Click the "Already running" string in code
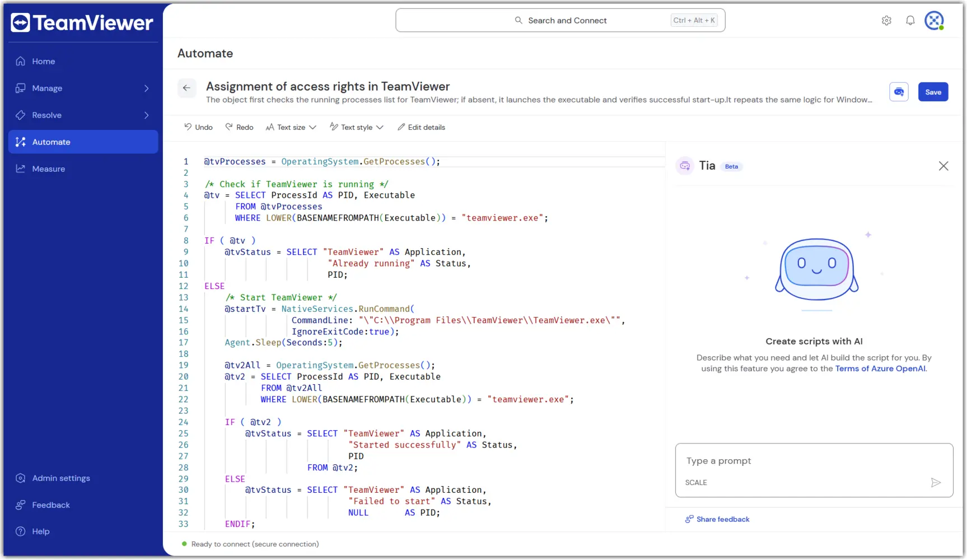Image resolution: width=967 pixels, height=560 pixels. 371,263
